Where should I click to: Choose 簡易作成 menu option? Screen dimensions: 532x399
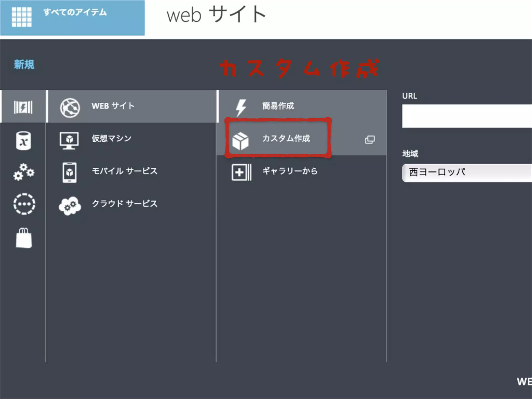pos(278,106)
